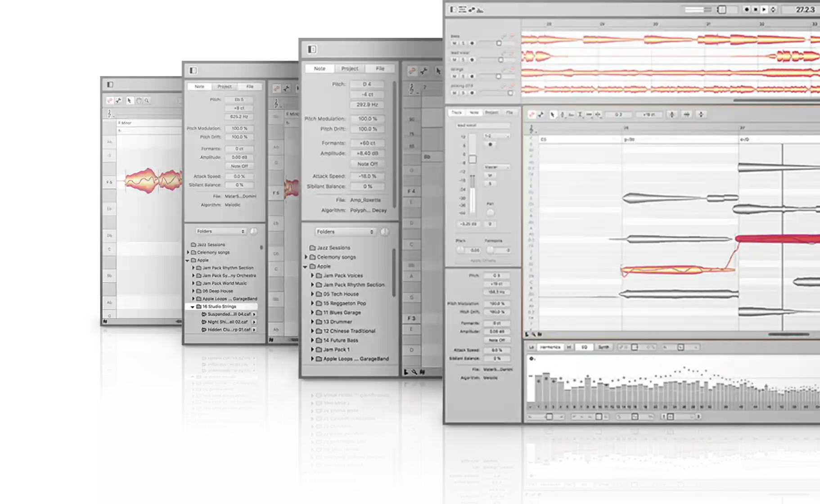Select the Main (arrow) tool in note editor
The image size is (820, 504).
pos(553,115)
